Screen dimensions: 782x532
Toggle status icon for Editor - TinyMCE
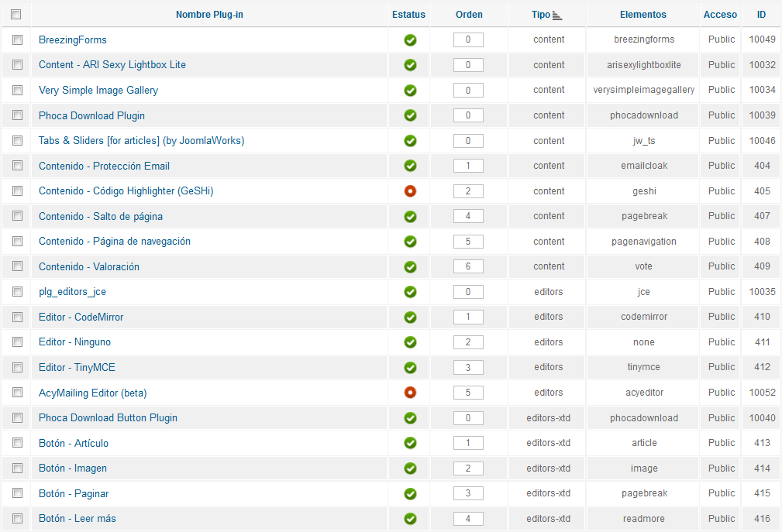point(410,367)
